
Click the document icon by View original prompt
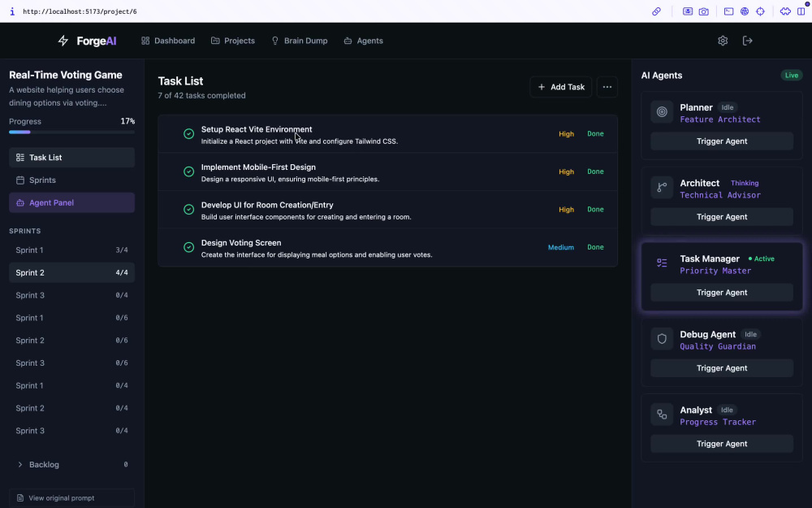coord(20,498)
